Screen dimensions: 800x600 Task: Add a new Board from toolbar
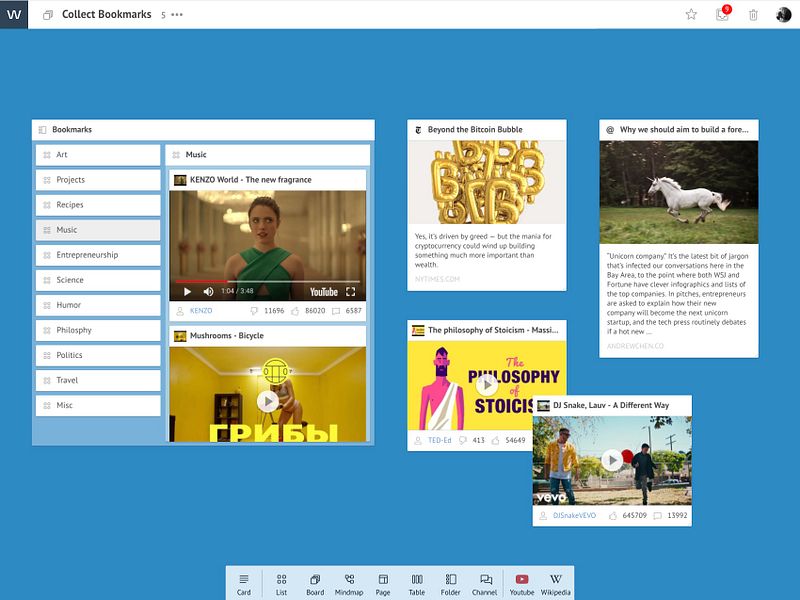pyautogui.click(x=315, y=585)
